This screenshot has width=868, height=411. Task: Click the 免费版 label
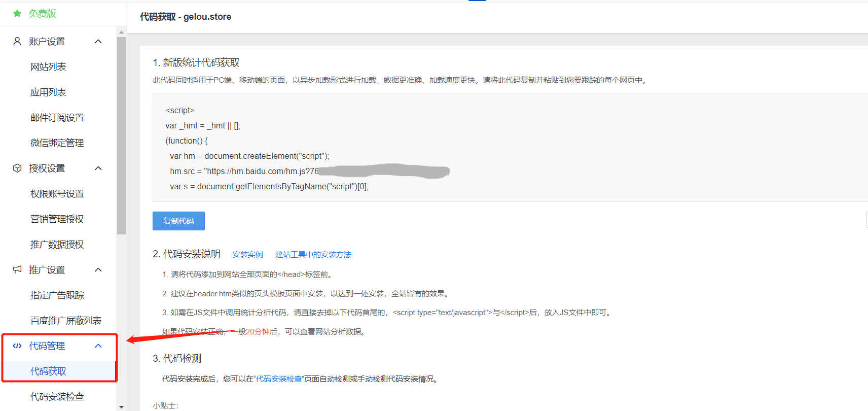pyautogui.click(x=42, y=14)
